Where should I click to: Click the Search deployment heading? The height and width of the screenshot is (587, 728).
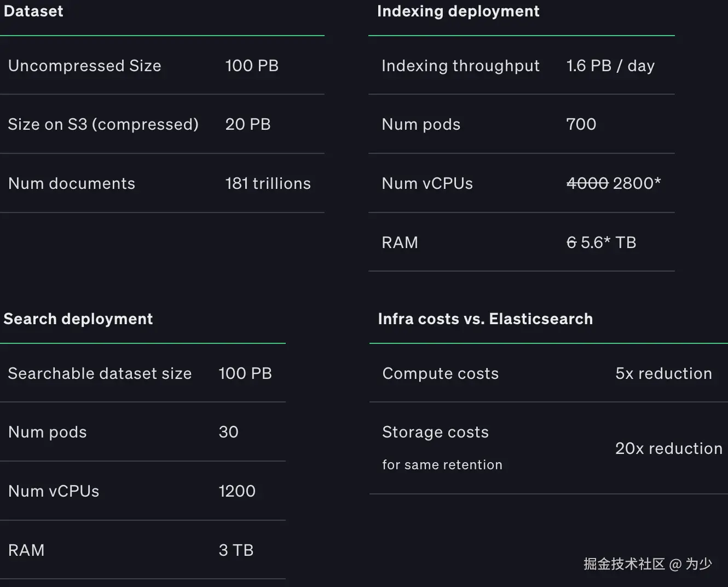pos(78,319)
